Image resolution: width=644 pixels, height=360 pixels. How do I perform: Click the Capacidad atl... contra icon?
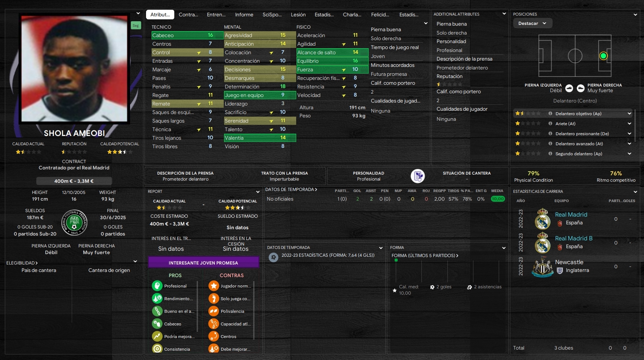click(x=214, y=324)
